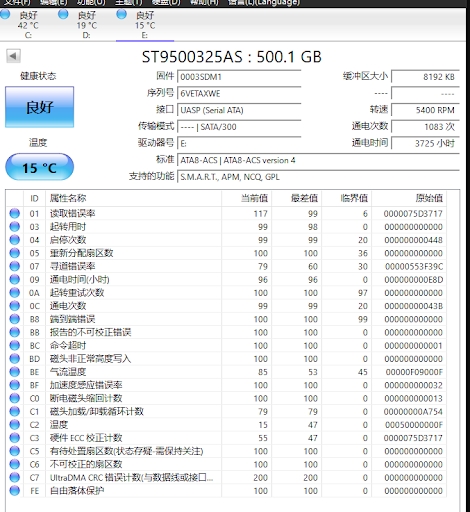Click the 重新分配扇区数 attribute name

[82, 253]
